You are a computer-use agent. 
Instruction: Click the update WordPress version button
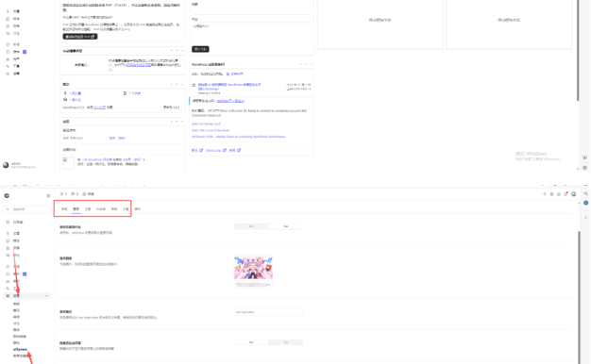click(x=171, y=108)
